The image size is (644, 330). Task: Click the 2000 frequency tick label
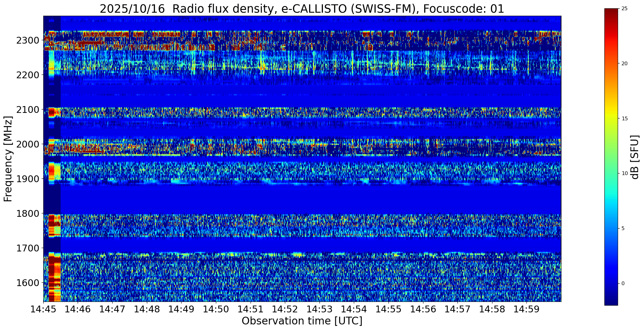(x=28, y=144)
